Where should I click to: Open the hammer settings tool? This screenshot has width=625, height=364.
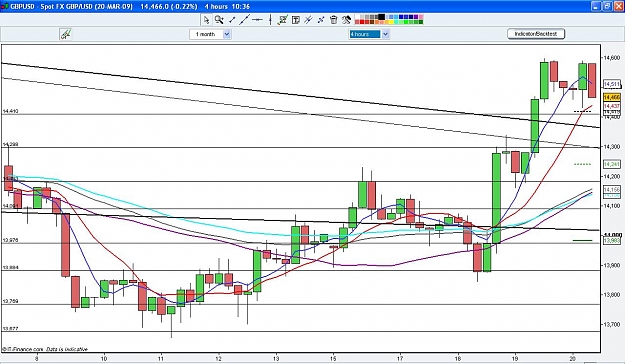(346, 20)
